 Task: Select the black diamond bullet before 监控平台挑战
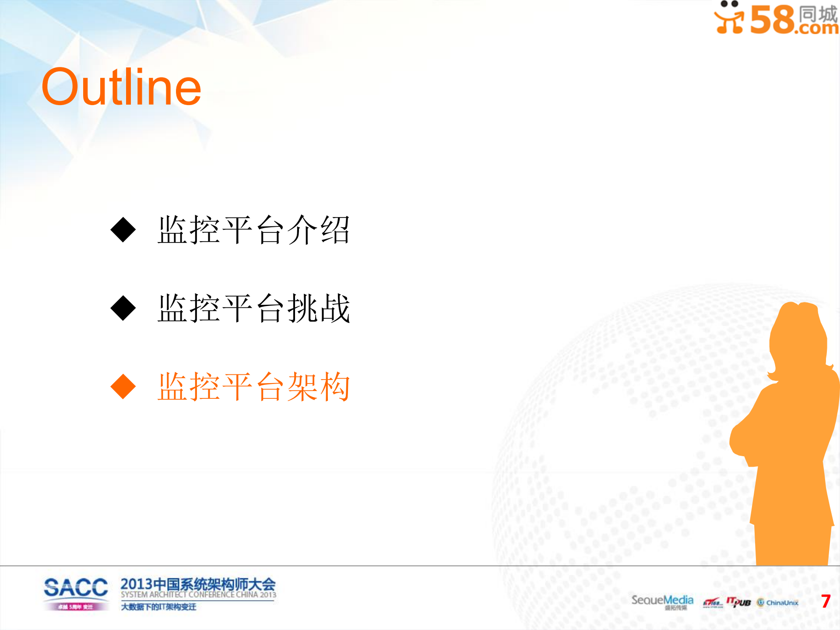(x=124, y=308)
